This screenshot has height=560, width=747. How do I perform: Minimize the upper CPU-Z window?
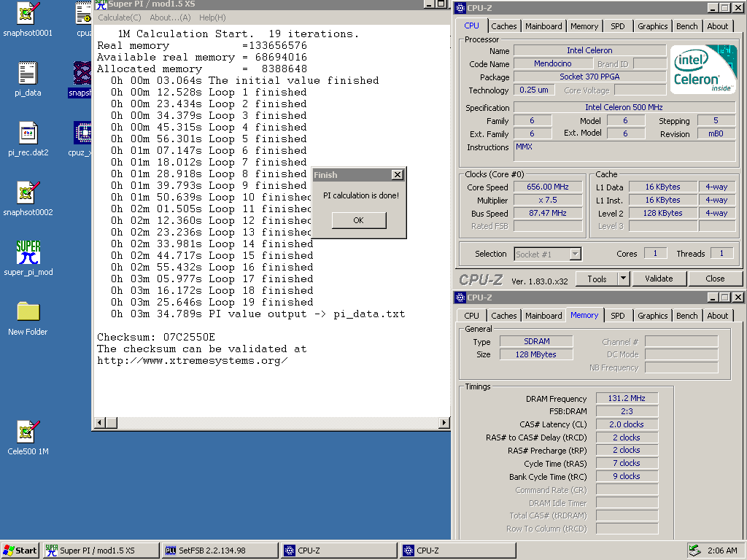pyautogui.click(x=713, y=8)
